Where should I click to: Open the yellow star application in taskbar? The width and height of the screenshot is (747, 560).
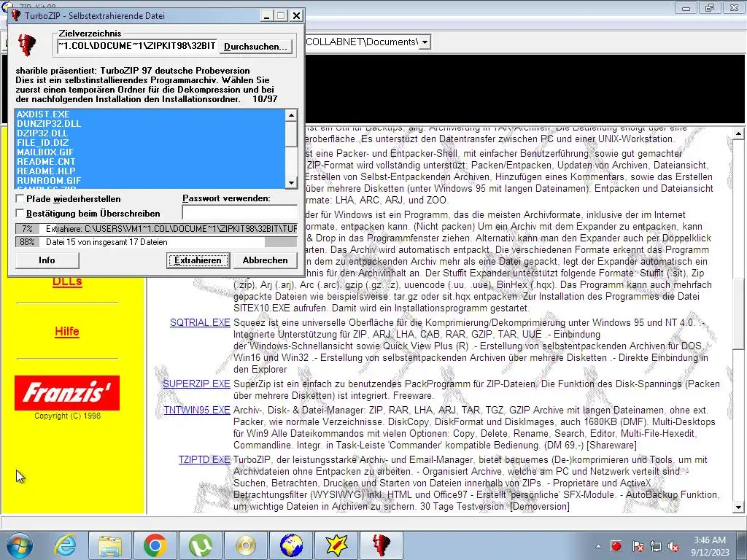336,545
